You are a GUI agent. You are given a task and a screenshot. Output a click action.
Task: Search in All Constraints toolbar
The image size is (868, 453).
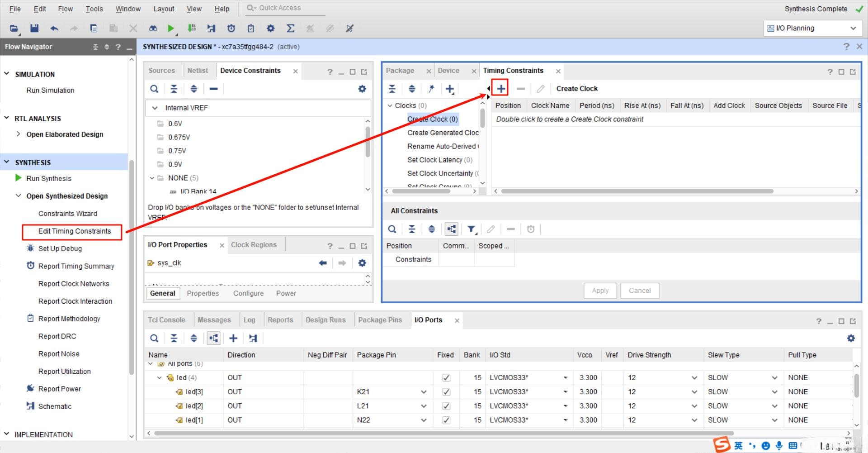[392, 229]
